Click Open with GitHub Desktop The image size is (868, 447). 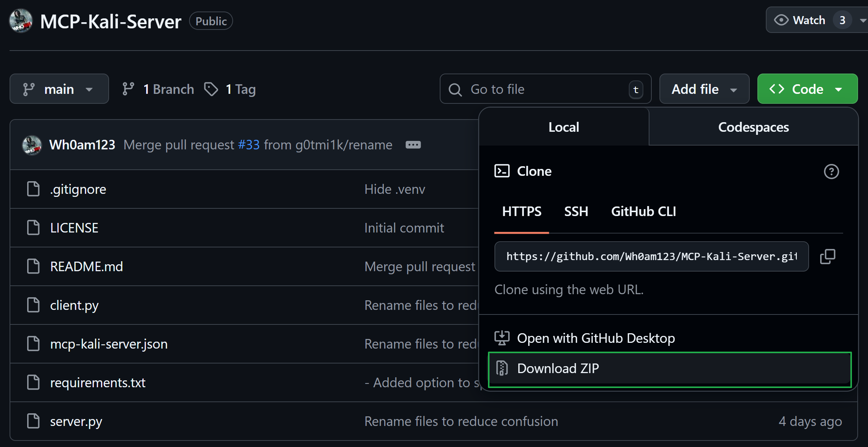coord(596,338)
